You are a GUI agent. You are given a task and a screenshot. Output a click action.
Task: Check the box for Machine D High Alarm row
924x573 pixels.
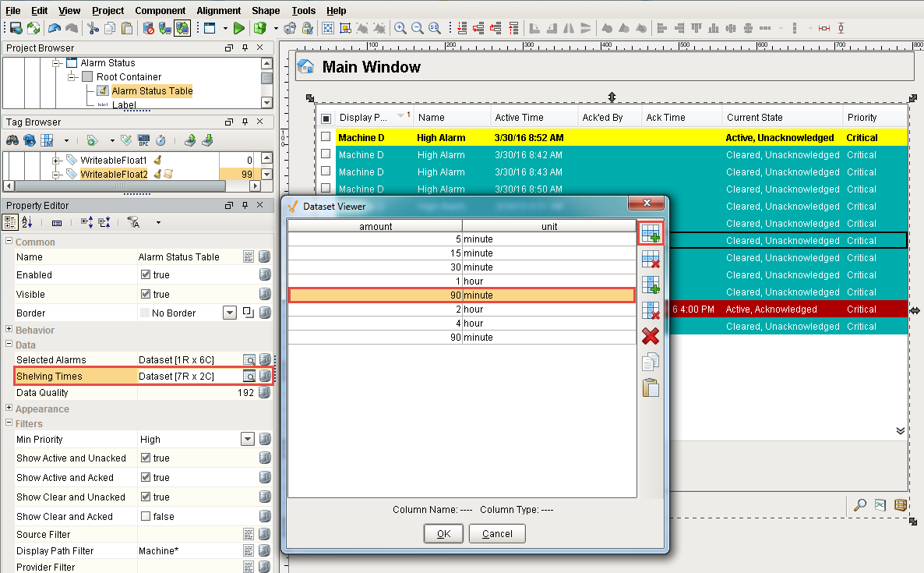pyautogui.click(x=326, y=138)
